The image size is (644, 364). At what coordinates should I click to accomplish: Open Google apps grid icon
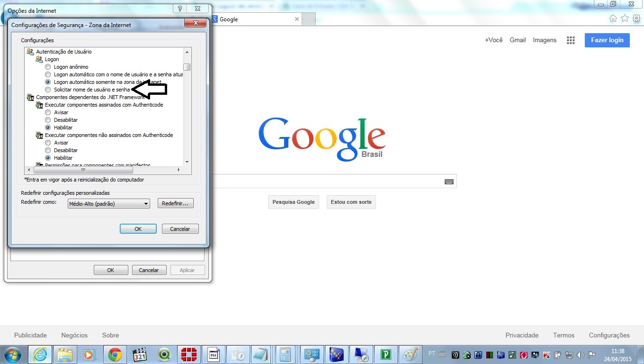pyautogui.click(x=571, y=40)
